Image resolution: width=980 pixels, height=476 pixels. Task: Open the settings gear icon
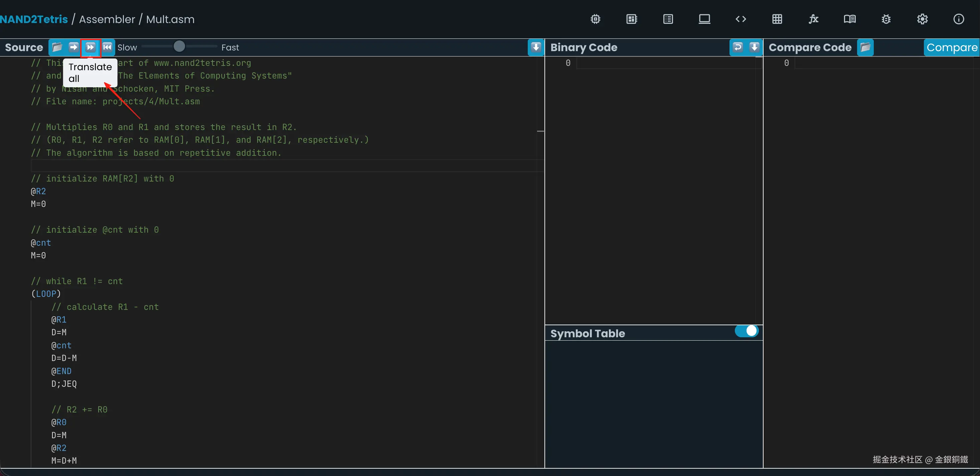click(922, 19)
